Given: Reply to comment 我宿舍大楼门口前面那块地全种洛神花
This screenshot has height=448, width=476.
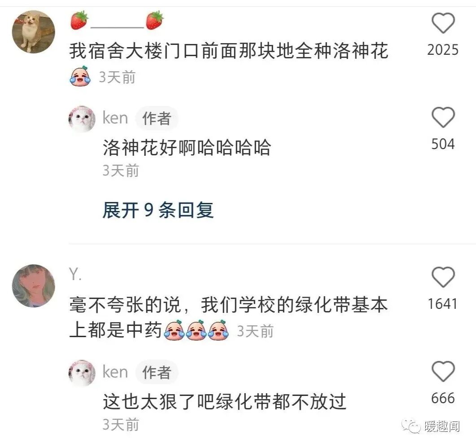Looking at the screenshot, I should point(229,51).
